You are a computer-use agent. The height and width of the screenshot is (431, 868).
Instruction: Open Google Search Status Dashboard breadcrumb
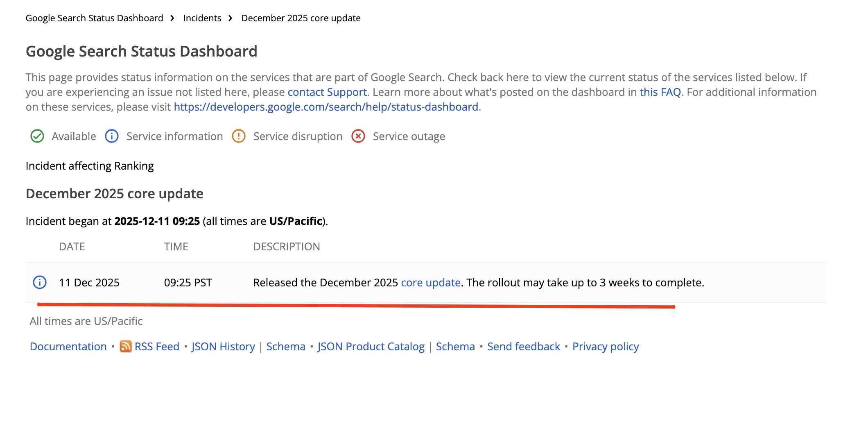click(x=94, y=18)
